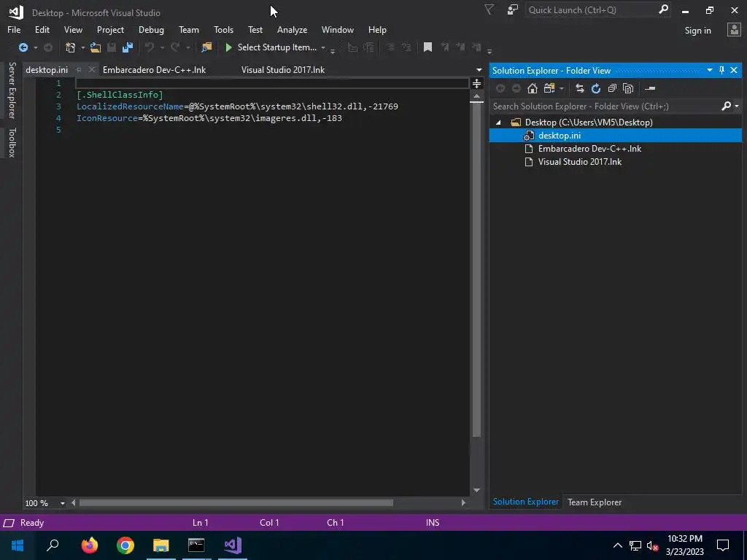Open the Window menu
Screen dimensions: 747x560
click(337, 29)
